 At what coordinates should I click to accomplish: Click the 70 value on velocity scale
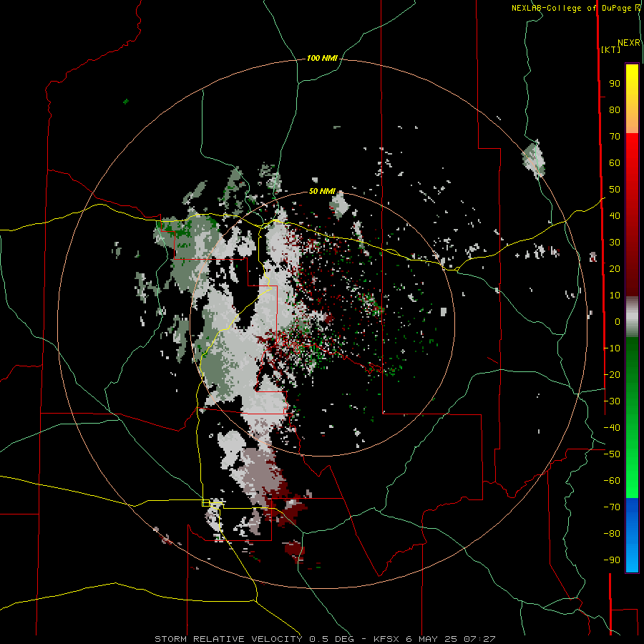coord(615,137)
